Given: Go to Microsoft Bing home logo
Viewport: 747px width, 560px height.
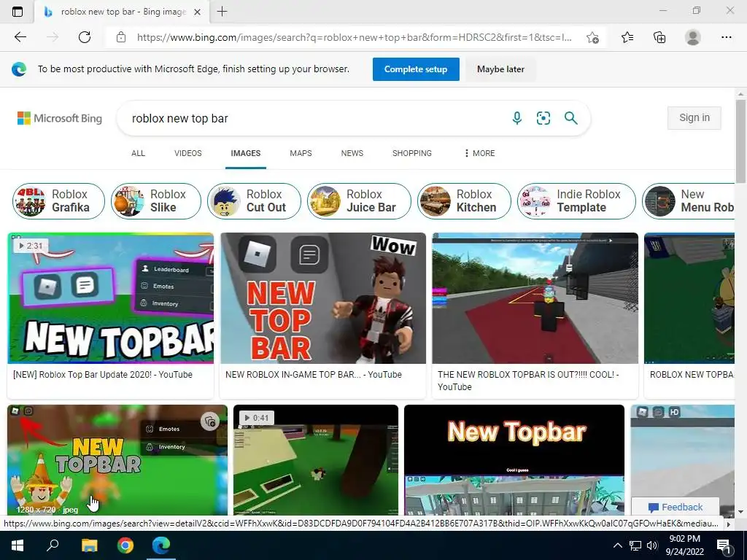Looking at the screenshot, I should pos(60,118).
